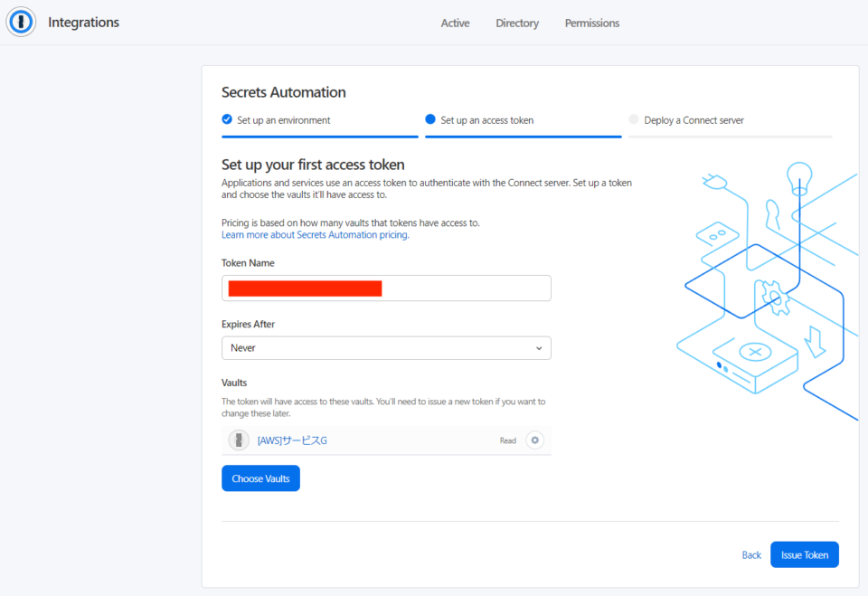Click the access token step indicator dot
Viewport: 868px width, 596px height.
pos(430,119)
